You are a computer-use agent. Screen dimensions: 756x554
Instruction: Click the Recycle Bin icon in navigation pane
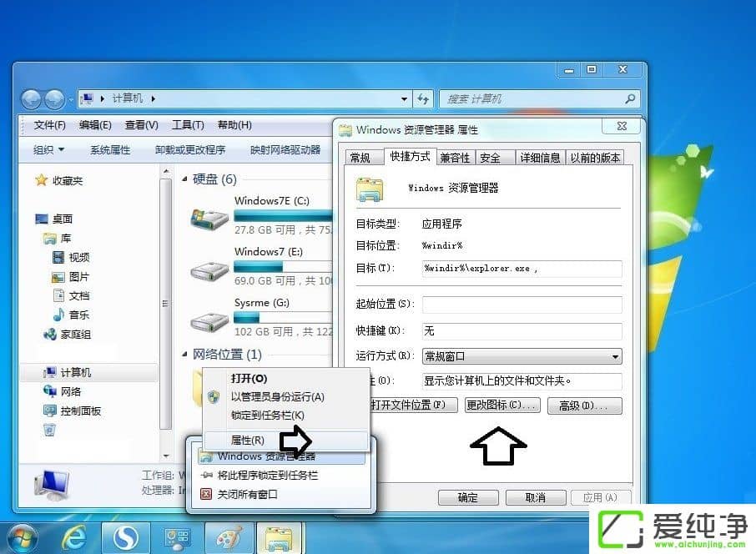click(49, 429)
